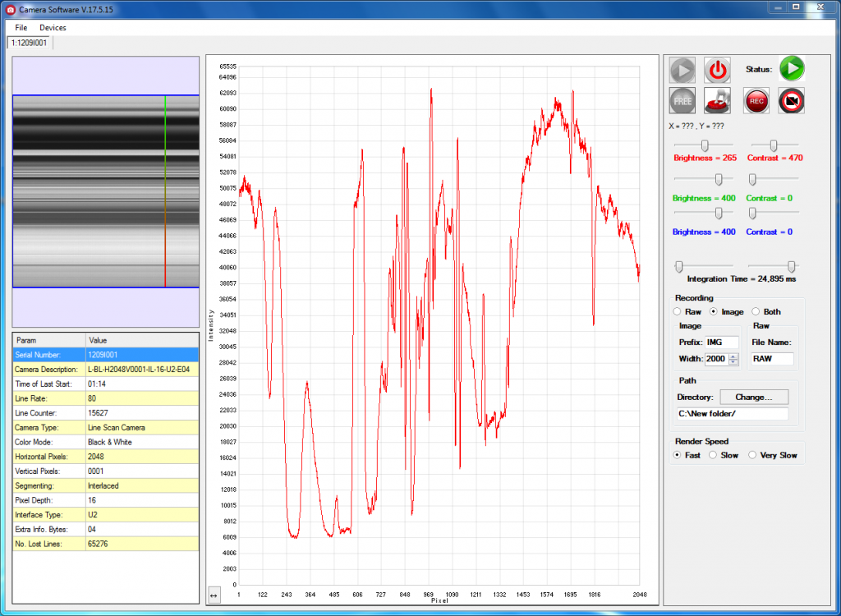Image resolution: width=841 pixels, height=616 pixels.
Task: Select Raw recording radio button
Action: pyautogui.click(x=678, y=311)
